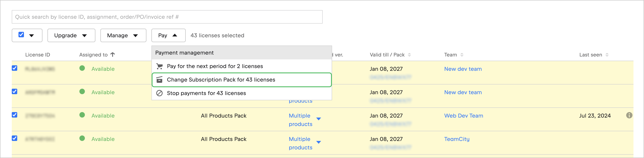644x158 pixels.
Task: Focus the quick search license field
Action: (167, 17)
